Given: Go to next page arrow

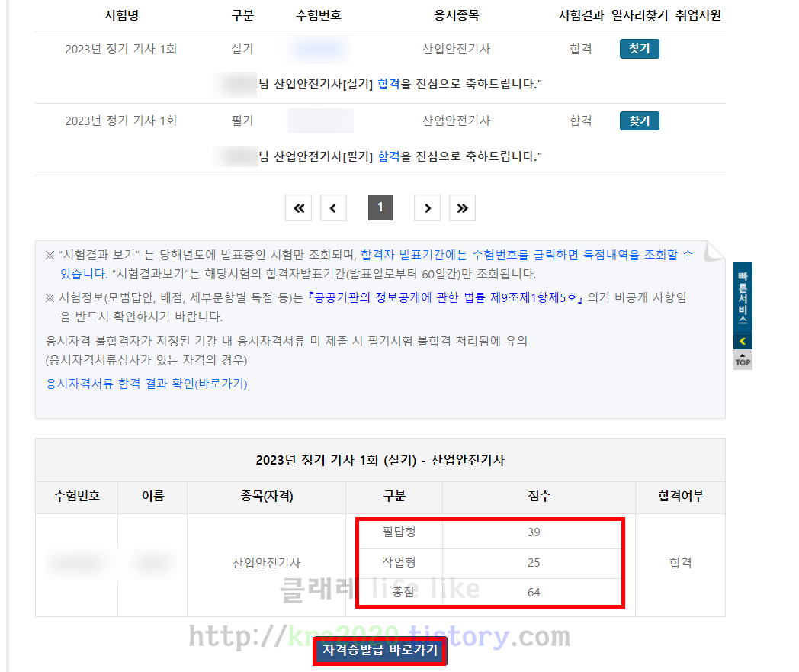Looking at the screenshot, I should [427, 208].
